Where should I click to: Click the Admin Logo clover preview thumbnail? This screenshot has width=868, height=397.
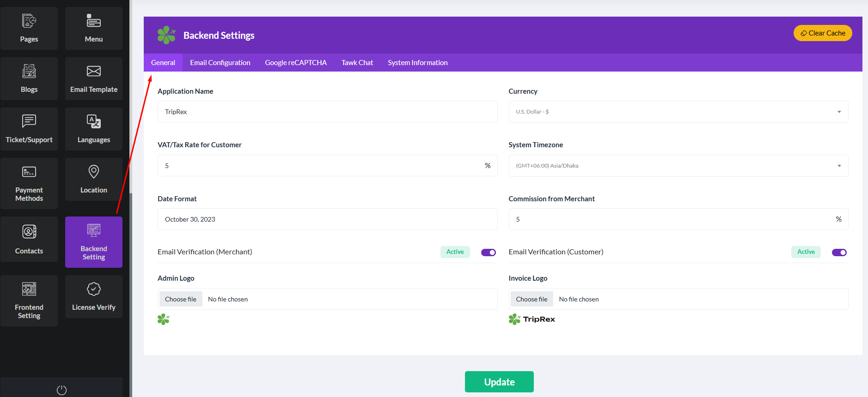pyautogui.click(x=164, y=319)
